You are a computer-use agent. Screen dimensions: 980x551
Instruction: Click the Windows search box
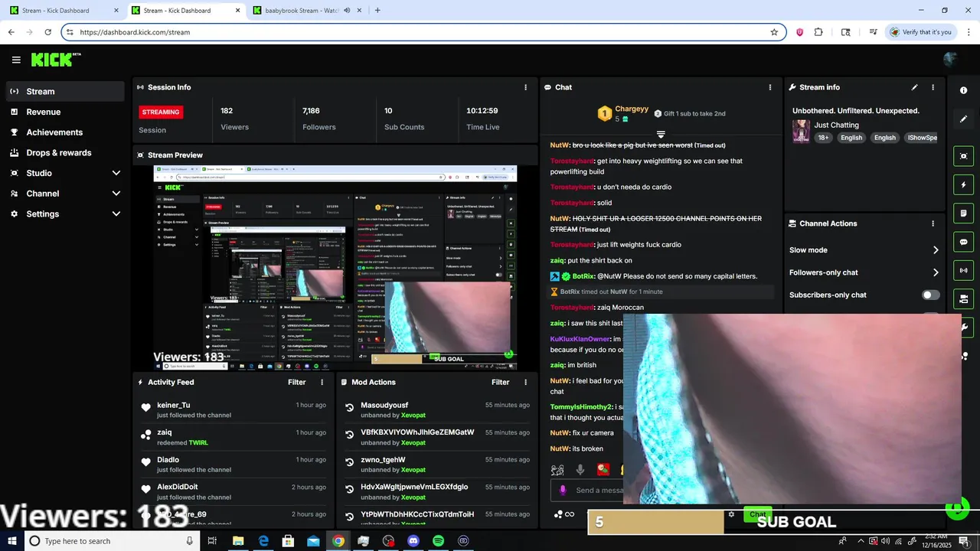(x=112, y=541)
